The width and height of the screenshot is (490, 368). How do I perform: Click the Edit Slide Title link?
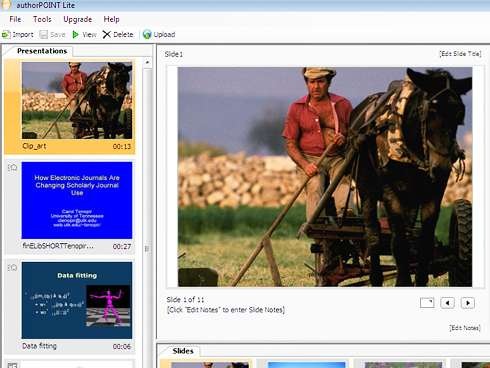tap(460, 54)
